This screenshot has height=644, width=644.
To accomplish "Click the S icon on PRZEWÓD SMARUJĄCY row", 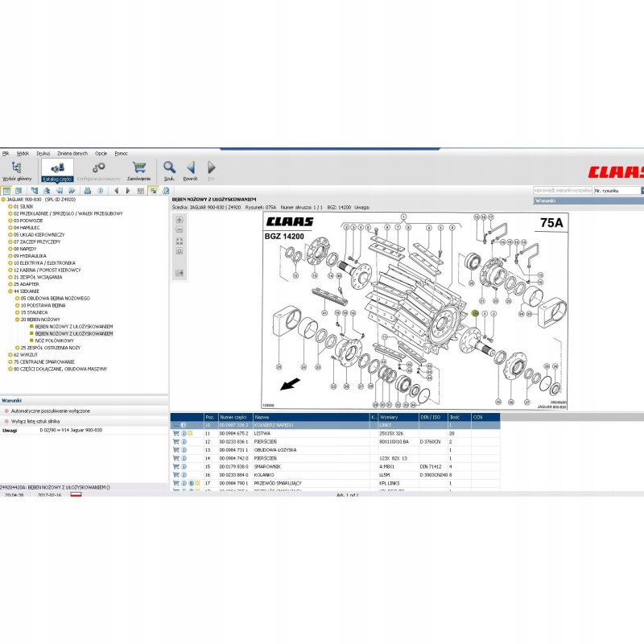I will point(191,483).
